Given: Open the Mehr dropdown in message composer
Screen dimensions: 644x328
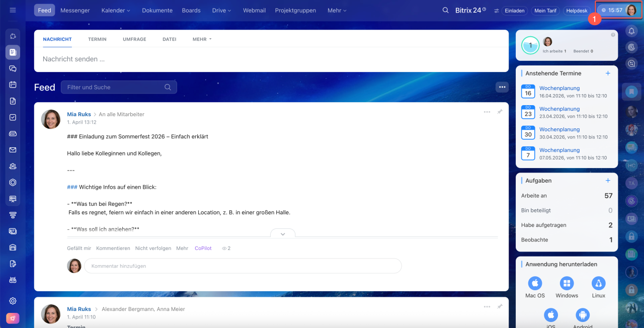Looking at the screenshot, I should coord(202,39).
